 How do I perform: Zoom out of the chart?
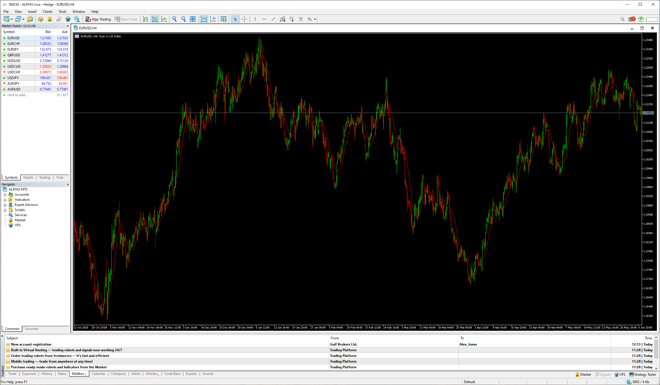pyautogui.click(x=184, y=19)
